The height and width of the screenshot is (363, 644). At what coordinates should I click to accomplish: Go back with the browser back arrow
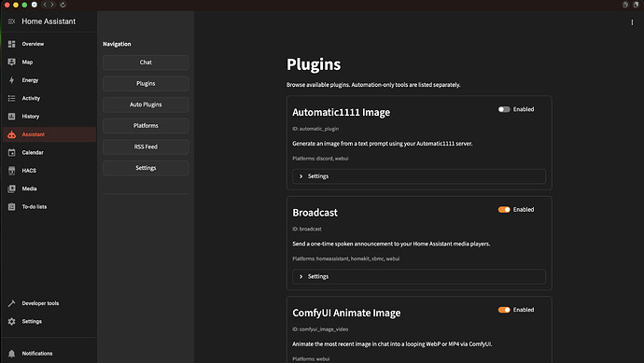pyautogui.click(x=45, y=5)
